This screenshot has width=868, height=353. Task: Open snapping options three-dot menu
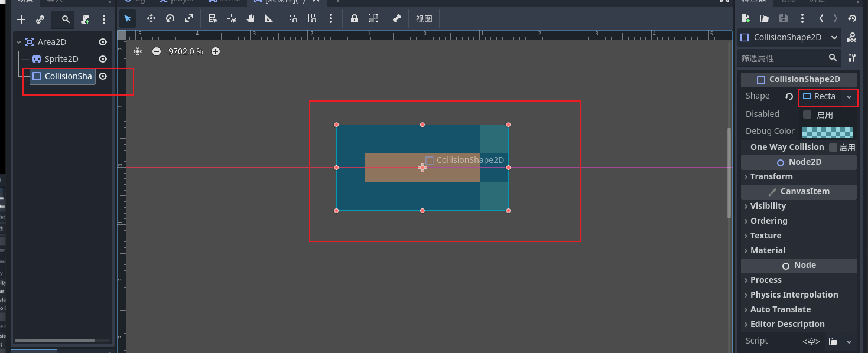click(331, 18)
